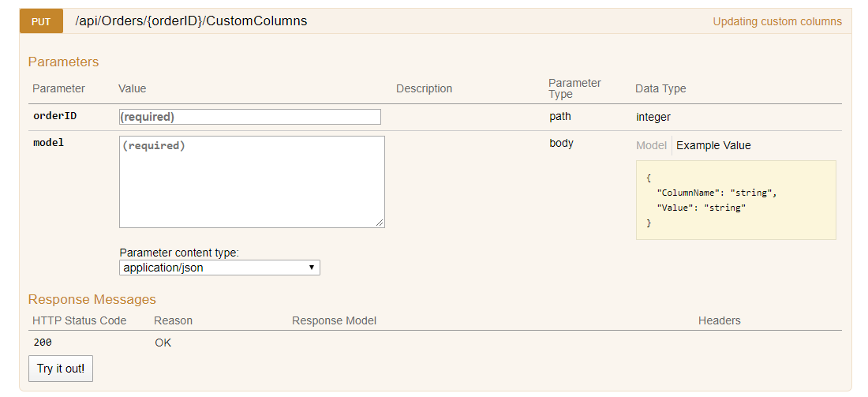Click the Data Type column header
The image size is (868, 397).
pyautogui.click(x=660, y=88)
